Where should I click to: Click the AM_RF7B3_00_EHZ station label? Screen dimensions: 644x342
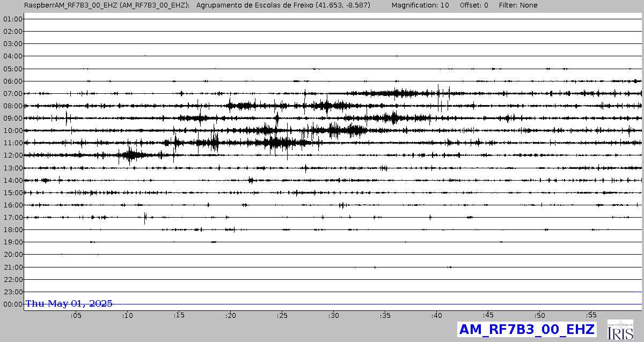tap(526, 329)
